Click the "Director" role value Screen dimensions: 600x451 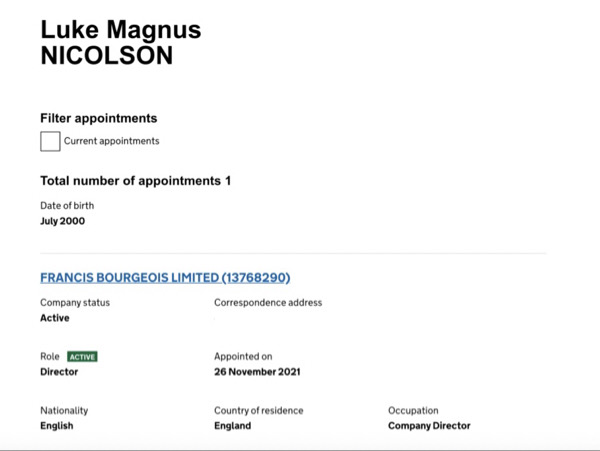(x=59, y=372)
